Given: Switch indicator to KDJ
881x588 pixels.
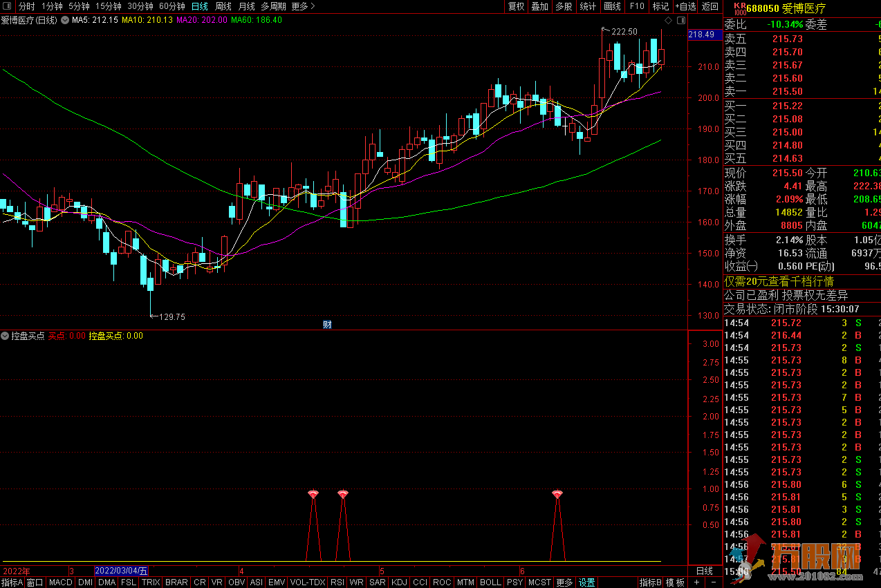Looking at the screenshot, I should pos(399,582).
